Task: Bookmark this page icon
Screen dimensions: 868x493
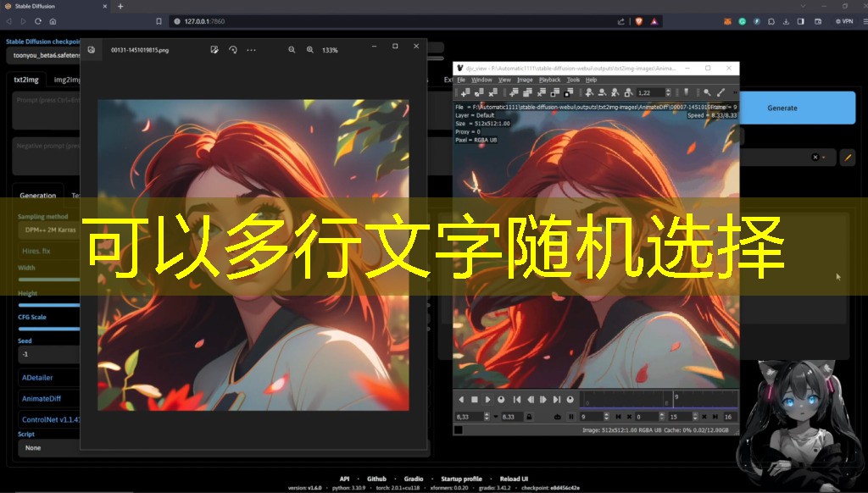Action: (x=159, y=21)
